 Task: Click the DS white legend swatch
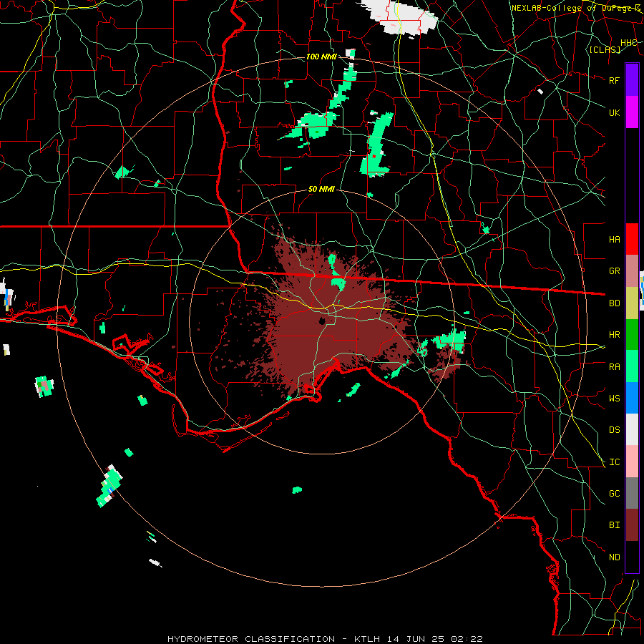click(632, 429)
